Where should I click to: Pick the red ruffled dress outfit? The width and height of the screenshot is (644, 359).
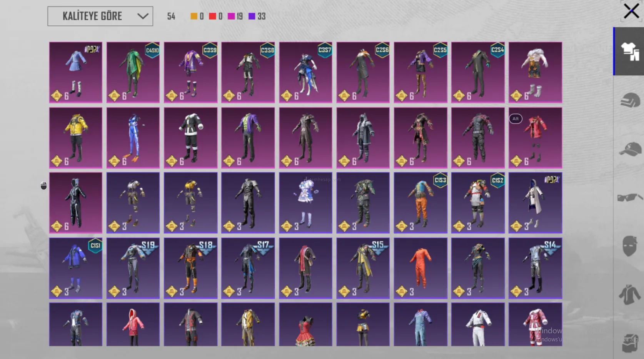[x=305, y=325]
